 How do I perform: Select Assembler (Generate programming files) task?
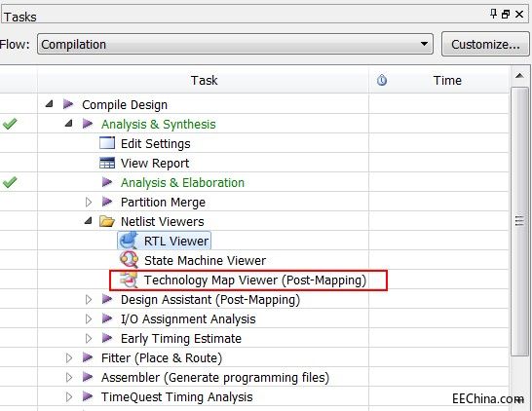point(215,378)
